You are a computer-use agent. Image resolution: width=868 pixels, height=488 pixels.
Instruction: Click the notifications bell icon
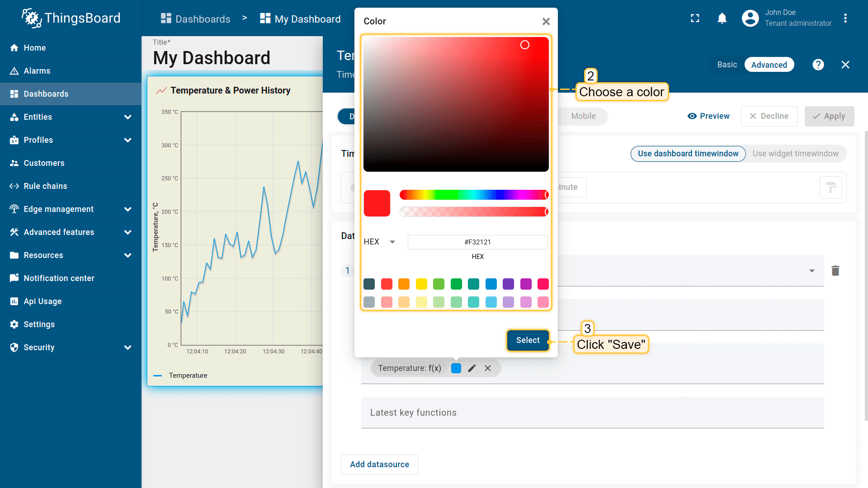(x=722, y=18)
